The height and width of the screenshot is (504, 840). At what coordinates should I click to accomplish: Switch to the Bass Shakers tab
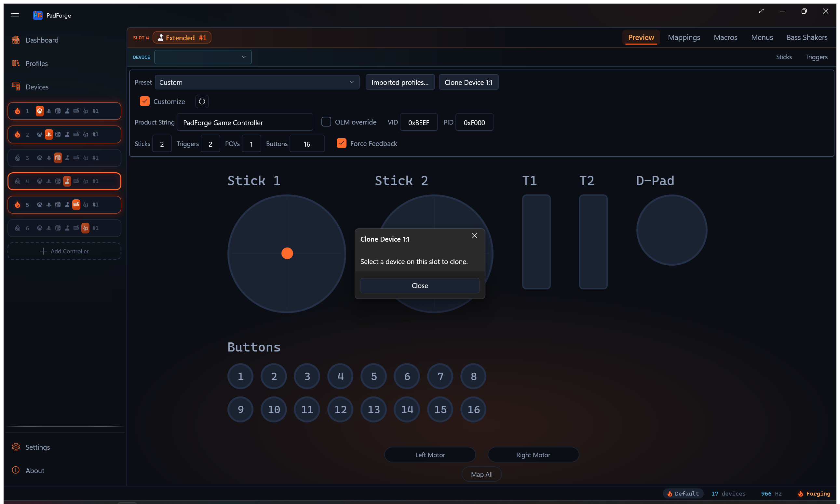point(807,37)
